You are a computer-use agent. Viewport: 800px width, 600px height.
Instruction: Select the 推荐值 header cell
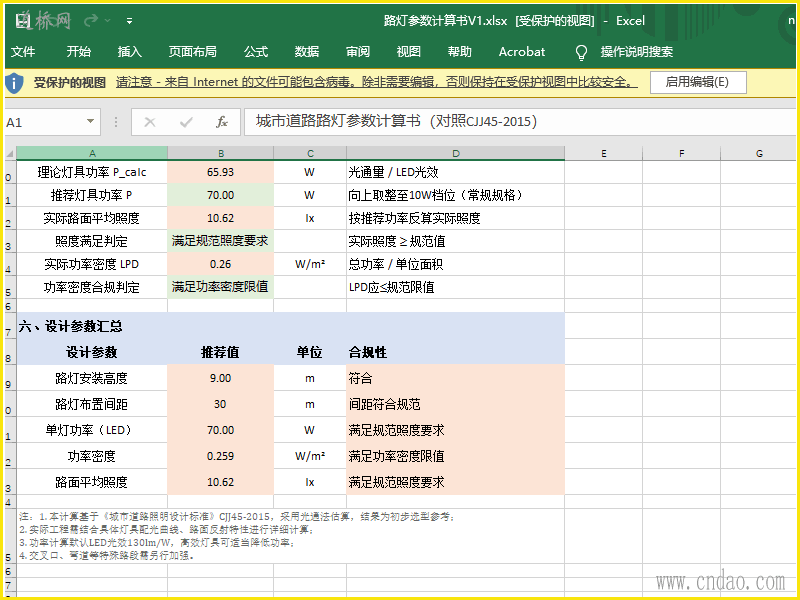[220, 352]
